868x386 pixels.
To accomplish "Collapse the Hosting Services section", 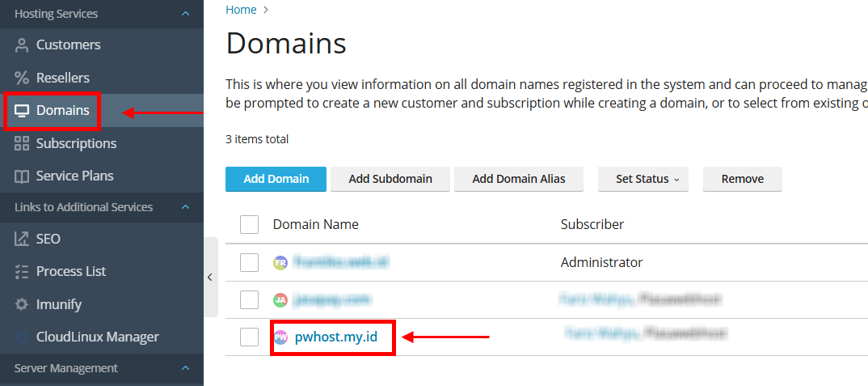I will click(185, 13).
